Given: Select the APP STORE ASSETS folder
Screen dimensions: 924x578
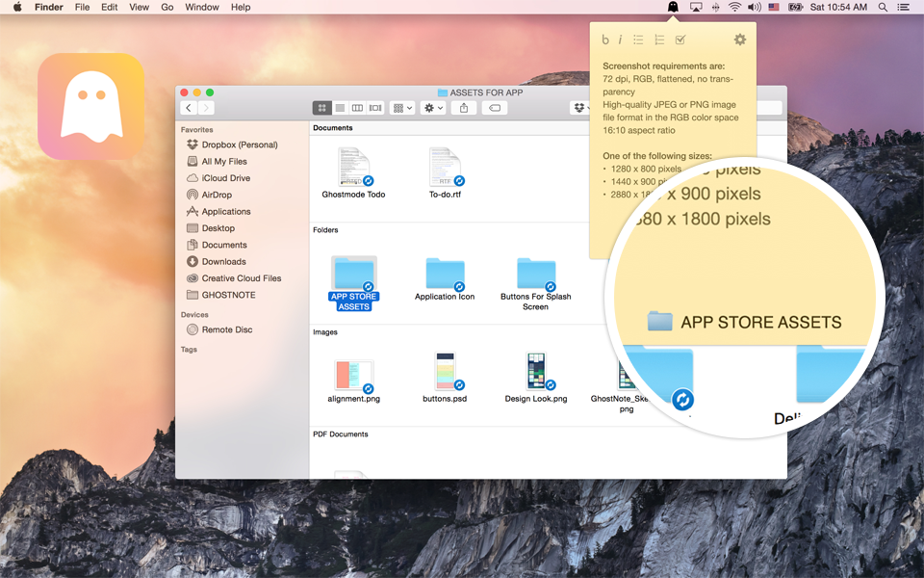Looking at the screenshot, I should pos(353,273).
